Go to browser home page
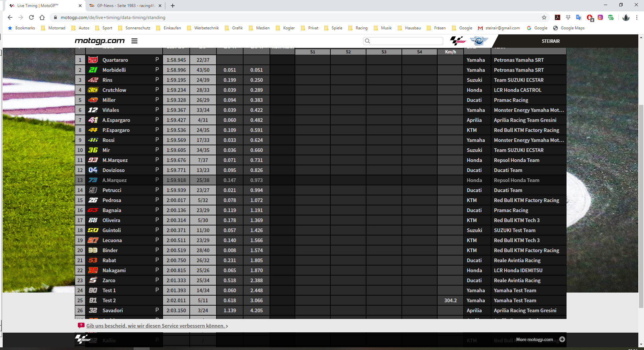644x350 pixels. tap(42, 17)
